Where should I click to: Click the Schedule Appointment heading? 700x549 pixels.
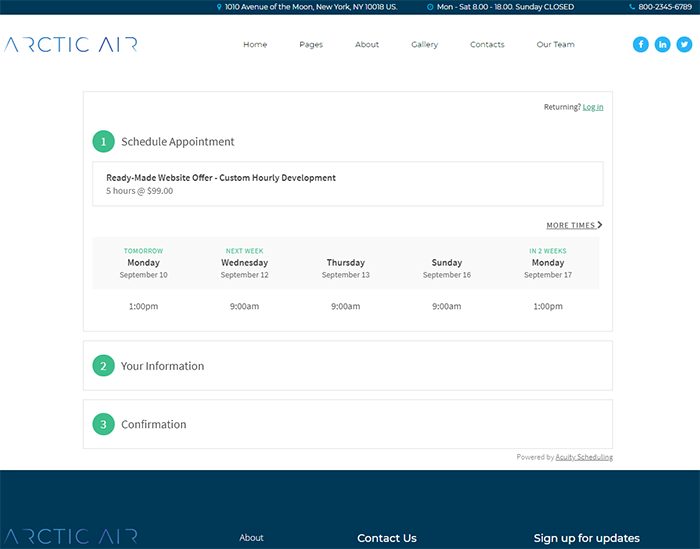pyautogui.click(x=178, y=141)
